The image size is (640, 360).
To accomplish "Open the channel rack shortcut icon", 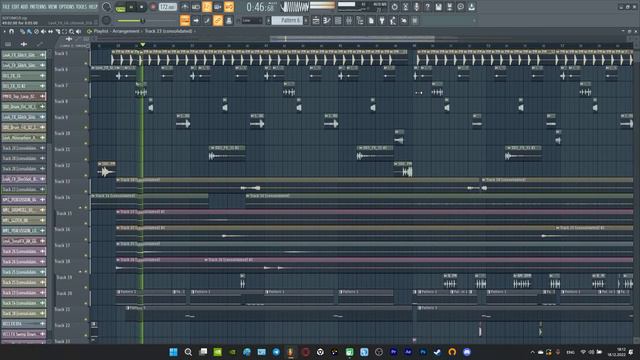I will click(338, 20).
